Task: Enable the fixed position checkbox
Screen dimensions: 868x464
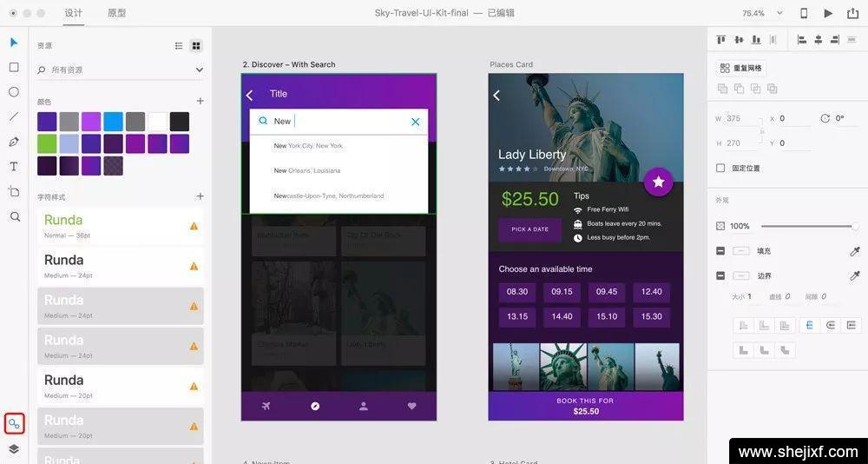Action: click(x=720, y=168)
